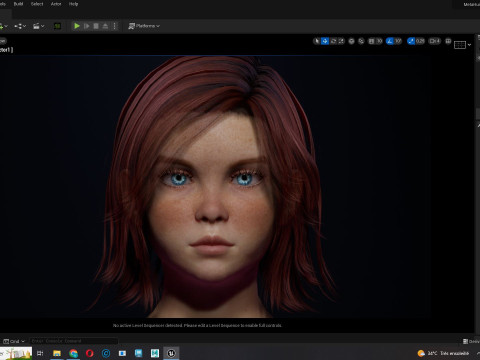Screen dimensions: 480x360
Task: Open the Platforms dropdown
Action: (x=144, y=26)
